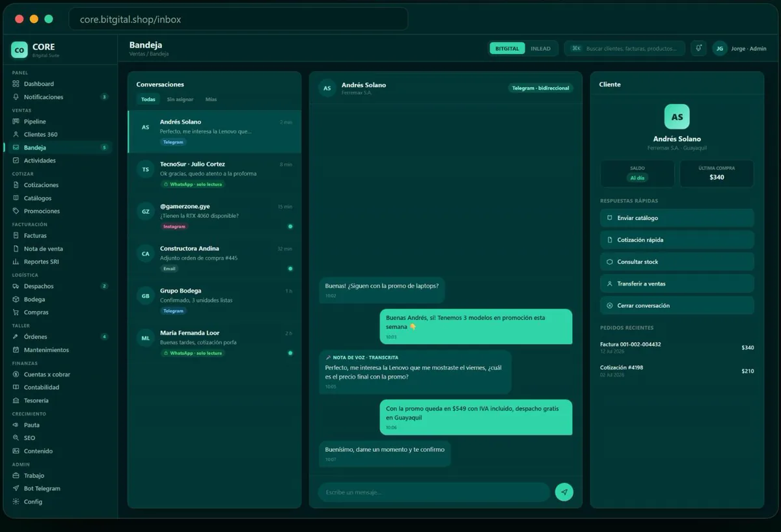The height and width of the screenshot is (532, 781).
Task: Open the Constructora Andina conversation
Action: (215, 259)
